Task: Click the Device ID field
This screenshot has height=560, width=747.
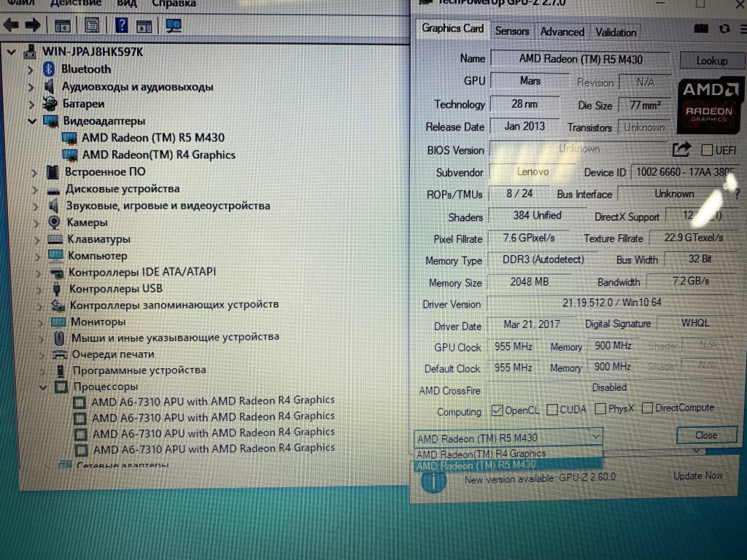Action: click(x=685, y=172)
